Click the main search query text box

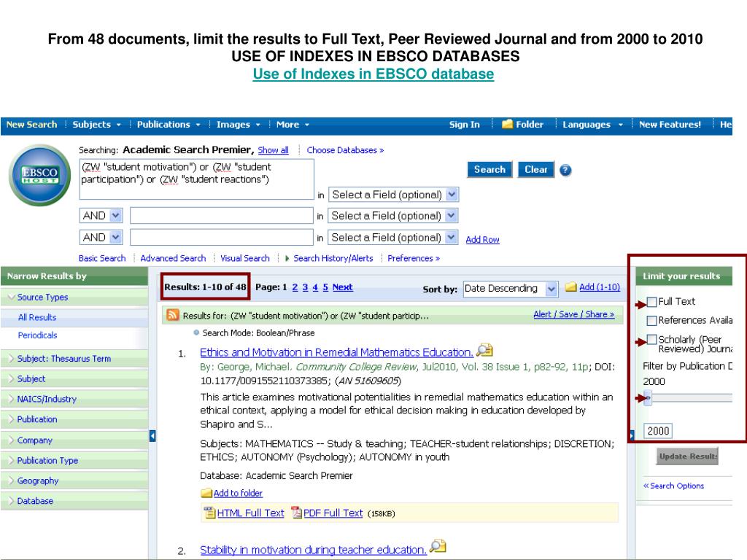point(197,179)
